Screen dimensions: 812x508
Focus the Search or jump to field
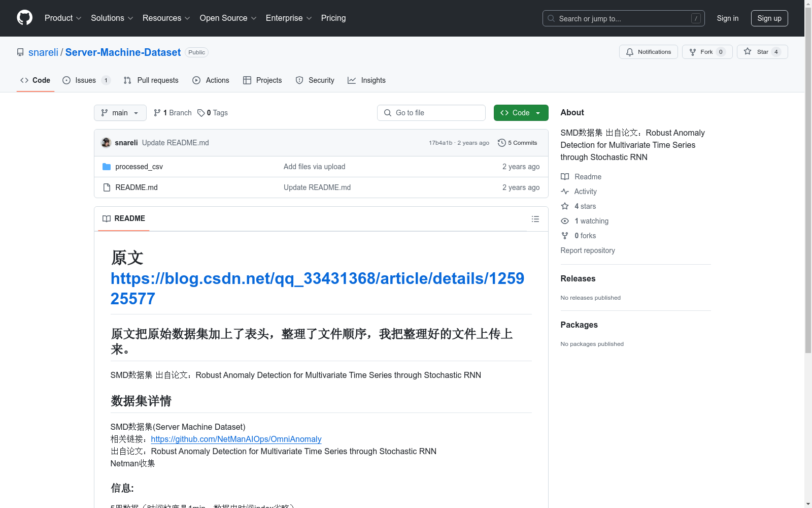coord(623,18)
